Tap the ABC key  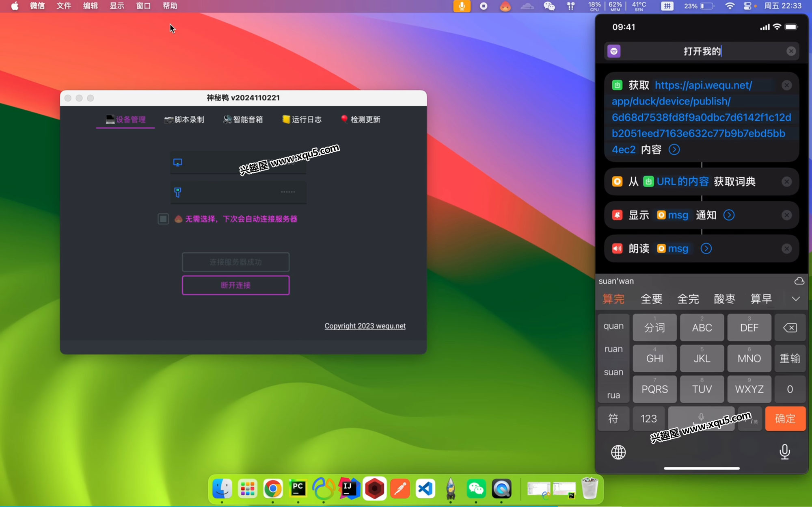702,327
